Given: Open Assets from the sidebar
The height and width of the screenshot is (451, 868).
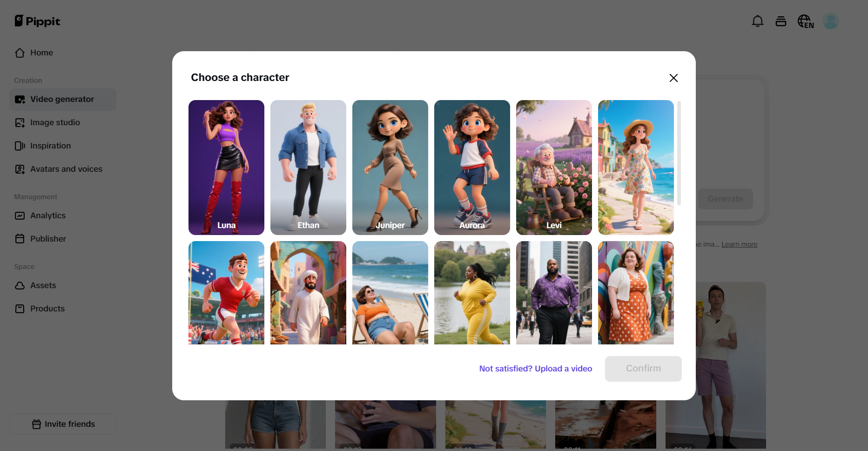Looking at the screenshot, I should [63, 285].
